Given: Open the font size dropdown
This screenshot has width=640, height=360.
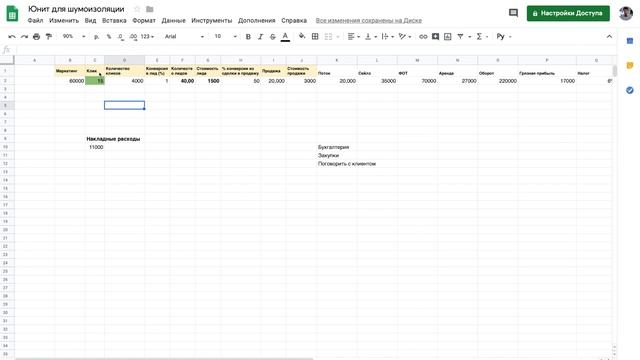Looking at the screenshot, I should 225,37.
